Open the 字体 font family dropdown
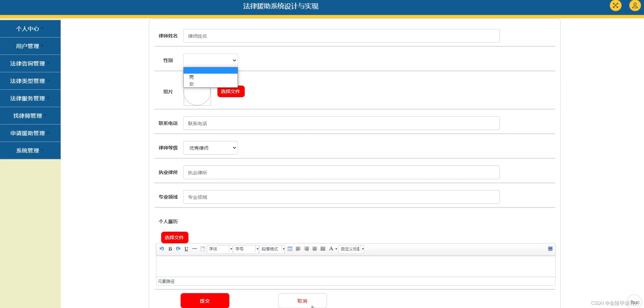Screen dimensions: 644x308 point(220,249)
